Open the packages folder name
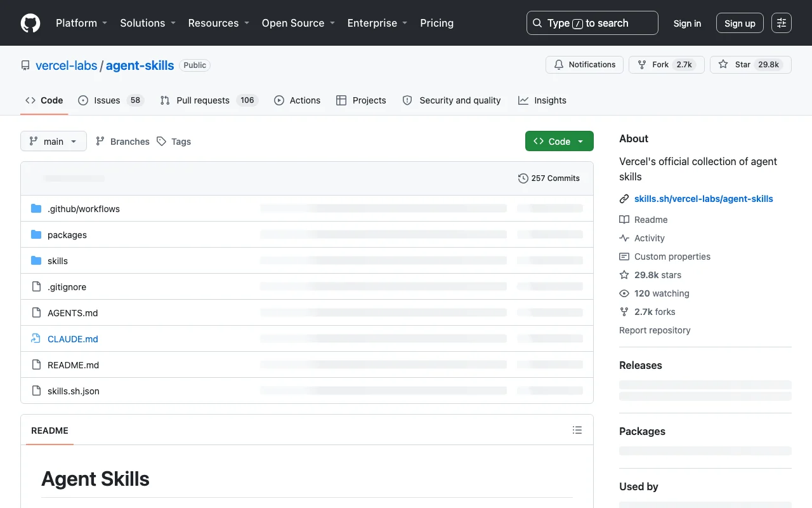 pos(67,234)
